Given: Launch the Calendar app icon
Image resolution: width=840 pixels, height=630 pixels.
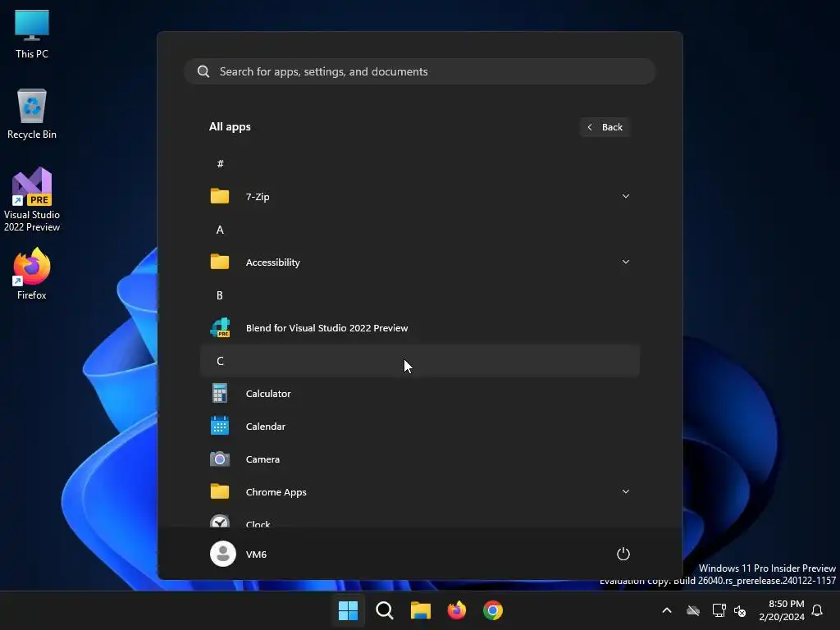Looking at the screenshot, I should [220, 426].
